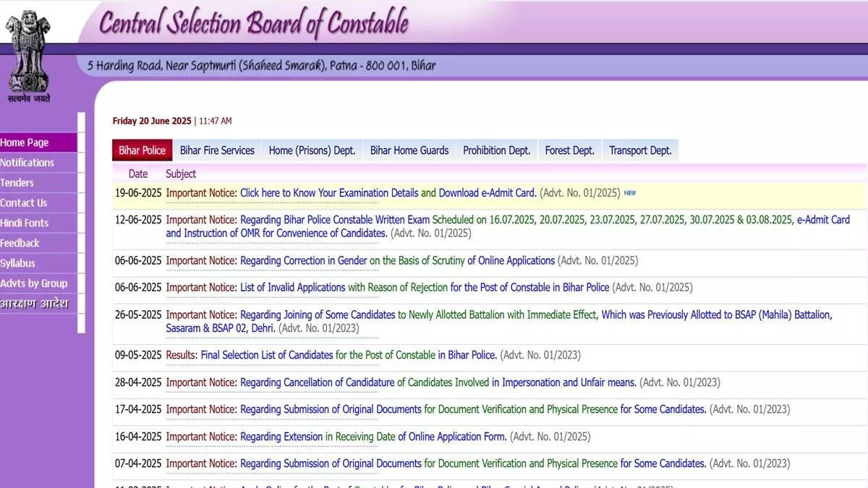Click the 'Download e-Admit Card.' link
This screenshot has height=488, width=868.
click(x=488, y=193)
